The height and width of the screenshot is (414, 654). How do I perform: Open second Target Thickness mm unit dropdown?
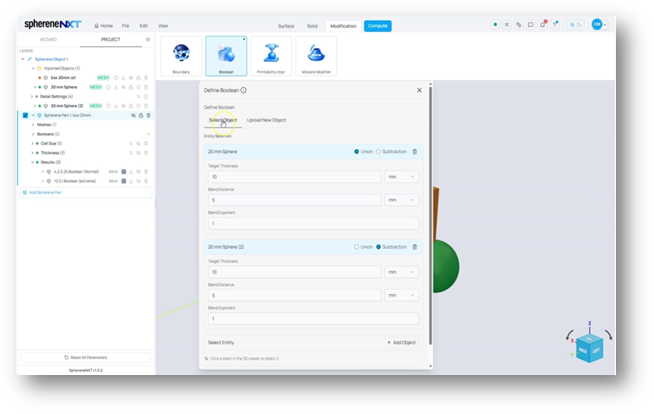pos(402,272)
